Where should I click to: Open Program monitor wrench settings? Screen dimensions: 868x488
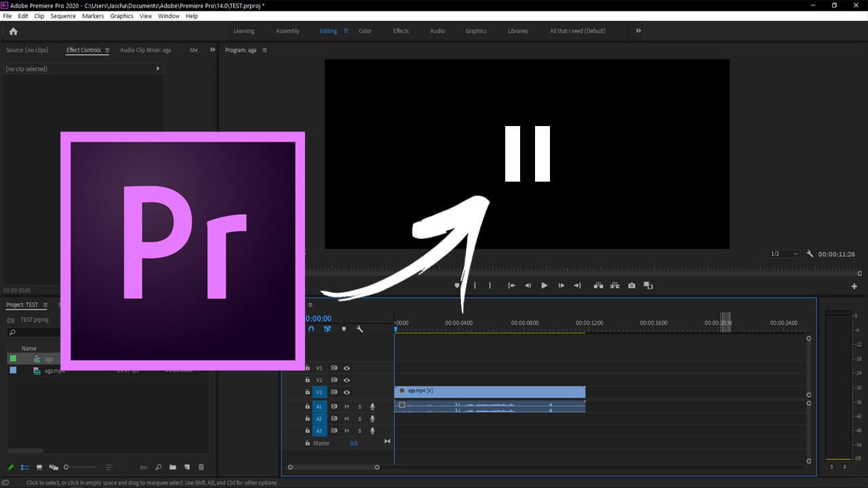pyautogui.click(x=810, y=254)
